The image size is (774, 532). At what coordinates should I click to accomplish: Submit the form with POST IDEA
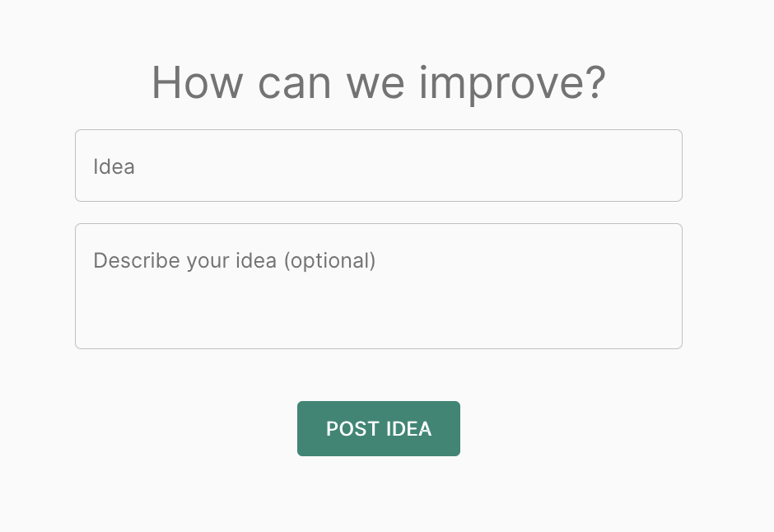pyautogui.click(x=378, y=428)
